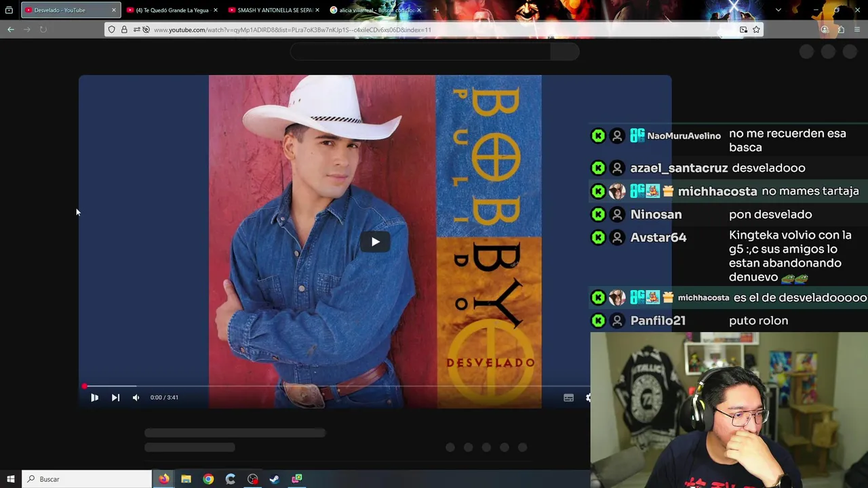Open a new browser tab
Viewport: 868px width, 488px height.
coord(436,10)
